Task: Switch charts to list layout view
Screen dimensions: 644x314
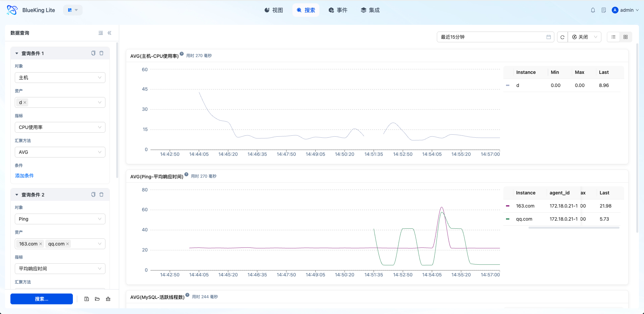Action: coord(613,37)
